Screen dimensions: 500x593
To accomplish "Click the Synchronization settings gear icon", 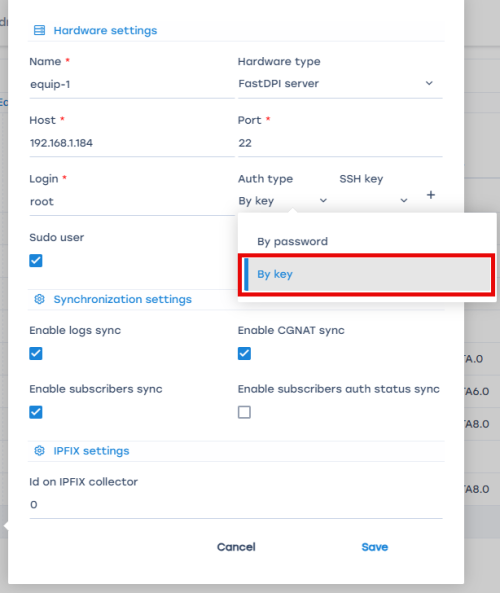I will coord(39,299).
